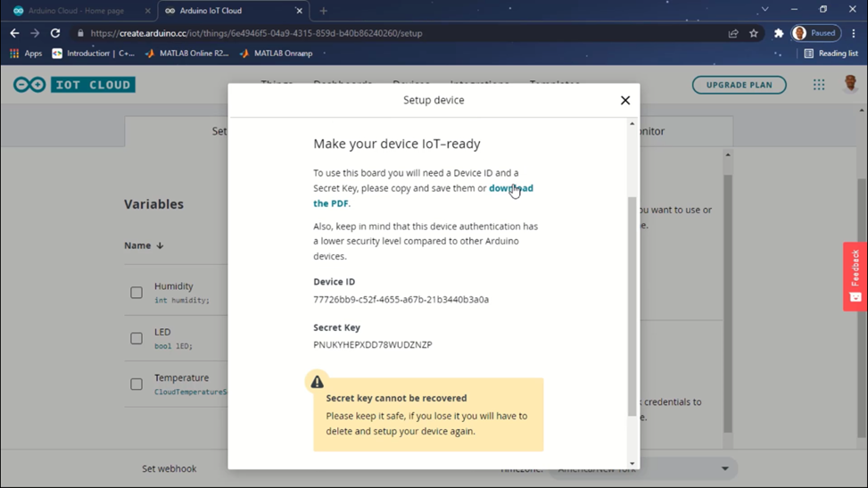This screenshot has width=868, height=488.
Task: Click the dialog scrollbar down arrow
Action: tap(632, 464)
